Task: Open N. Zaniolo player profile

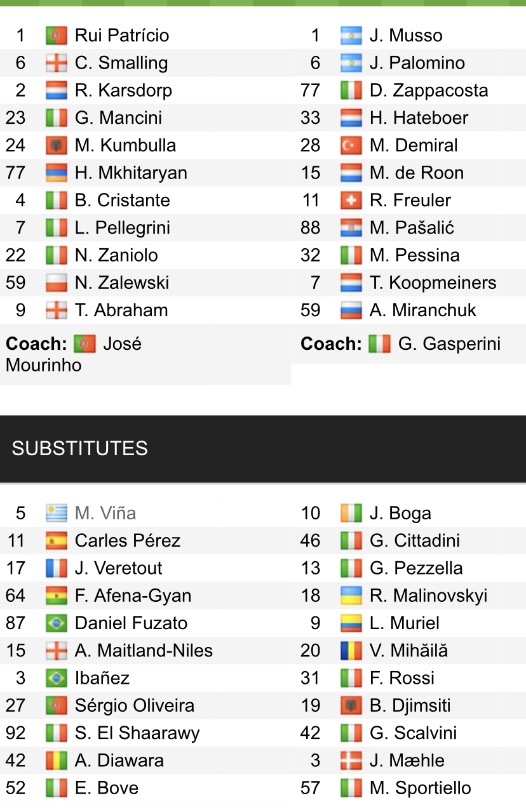Action: (x=116, y=255)
